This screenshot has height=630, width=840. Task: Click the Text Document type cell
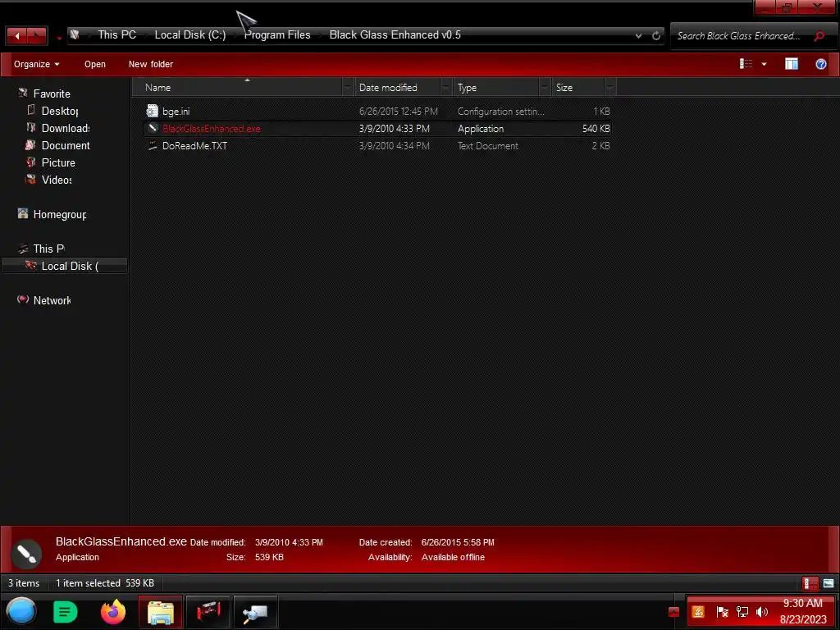coord(487,146)
